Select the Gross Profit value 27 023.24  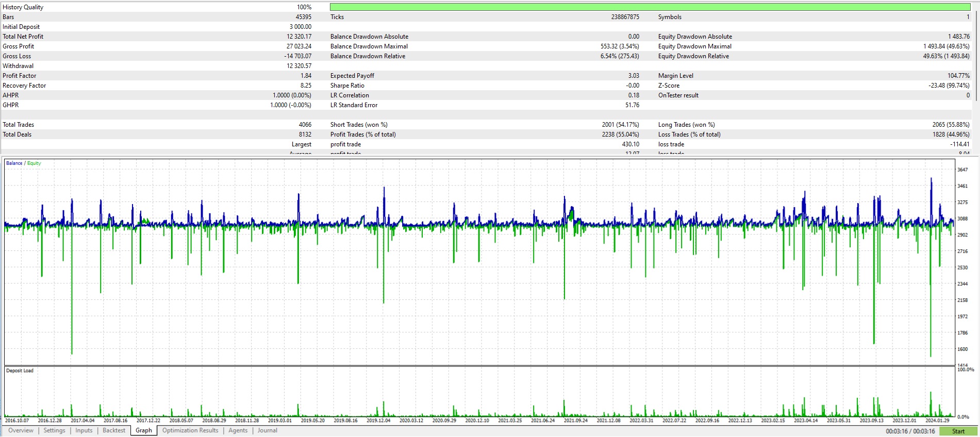299,46
